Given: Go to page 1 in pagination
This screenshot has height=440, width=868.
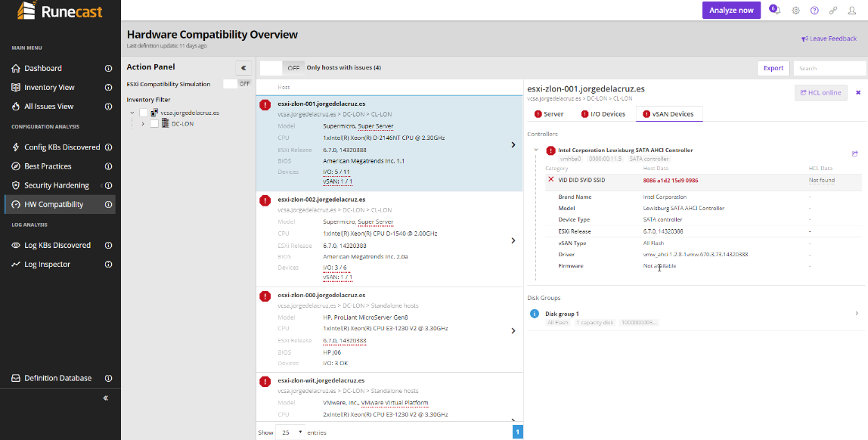Looking at the screenshot, I should [518, 432].
